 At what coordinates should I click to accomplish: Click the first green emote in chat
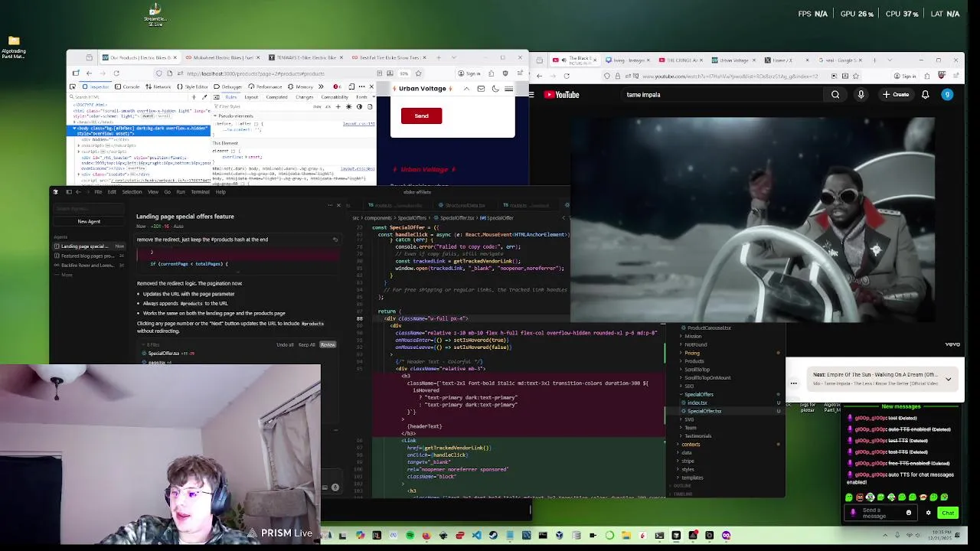[849, 497]
